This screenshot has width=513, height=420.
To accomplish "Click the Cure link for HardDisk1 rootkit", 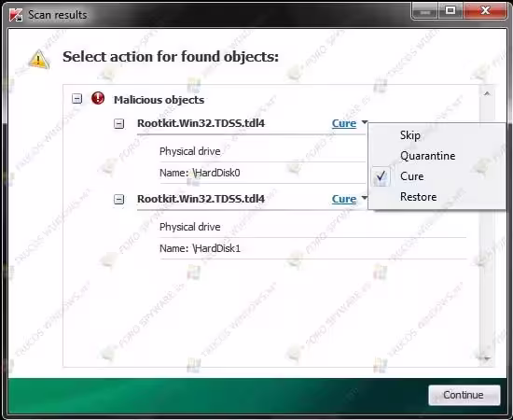I will click(344, 199).
